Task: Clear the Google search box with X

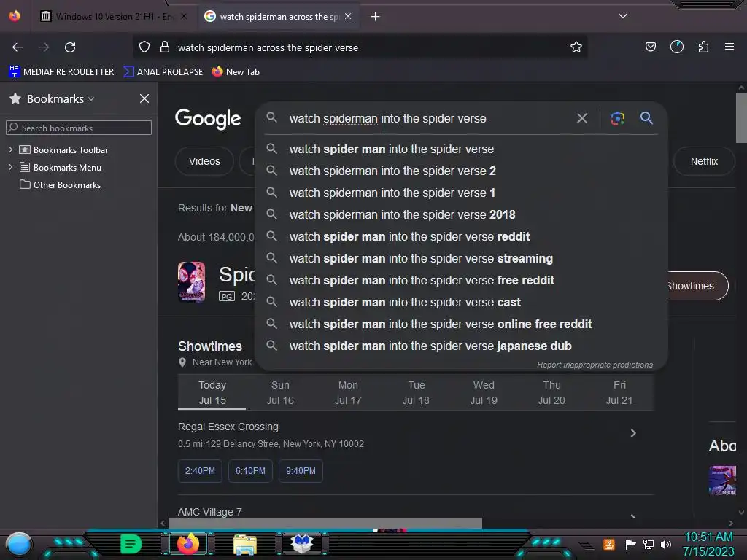Action: click(x=581, y=118)
